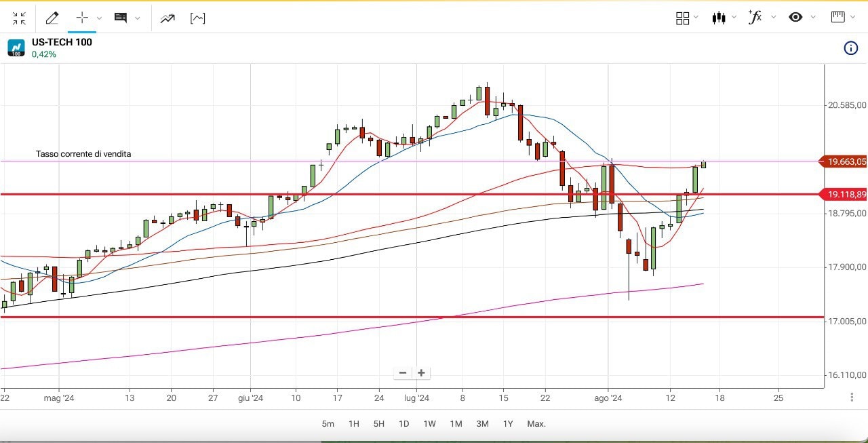
Task: Click the collapse fullscreen arrows icon
Action: [19, 18]
